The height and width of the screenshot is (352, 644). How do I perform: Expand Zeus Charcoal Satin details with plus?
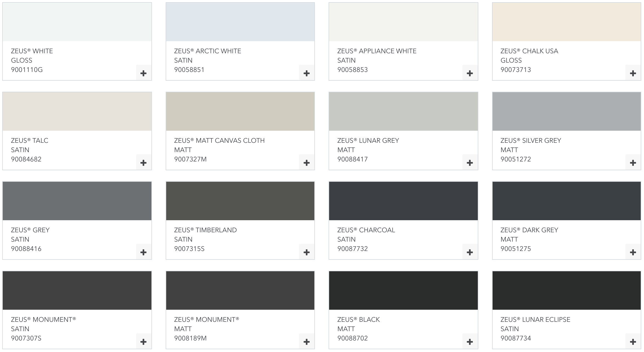(470, 252)
